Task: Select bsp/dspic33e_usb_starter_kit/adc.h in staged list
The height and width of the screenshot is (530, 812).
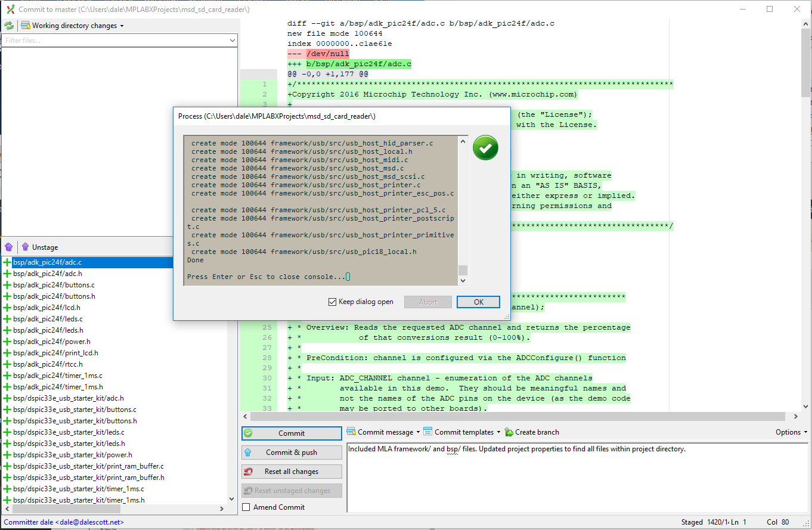Action: tap(69, 398)
